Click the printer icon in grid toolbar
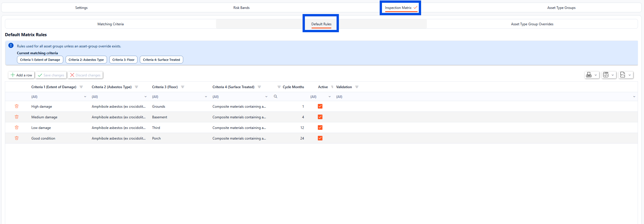Screen dimensions: 644x224 click(x=589, y=75)
